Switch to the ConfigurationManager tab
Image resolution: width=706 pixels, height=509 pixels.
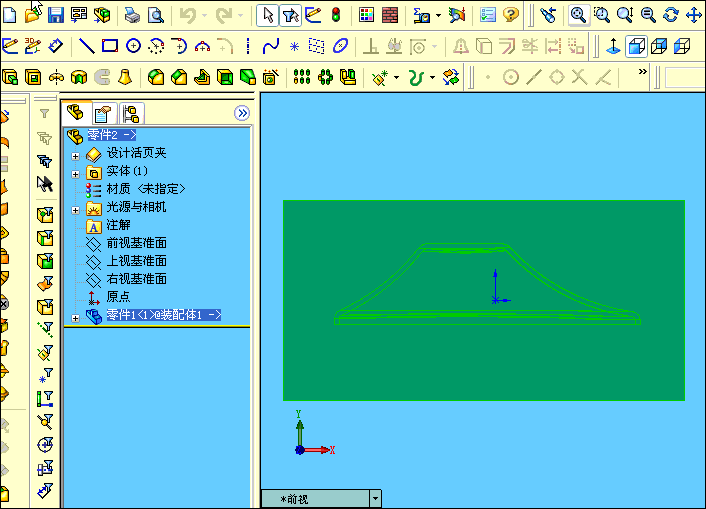[x=131, y=114]
